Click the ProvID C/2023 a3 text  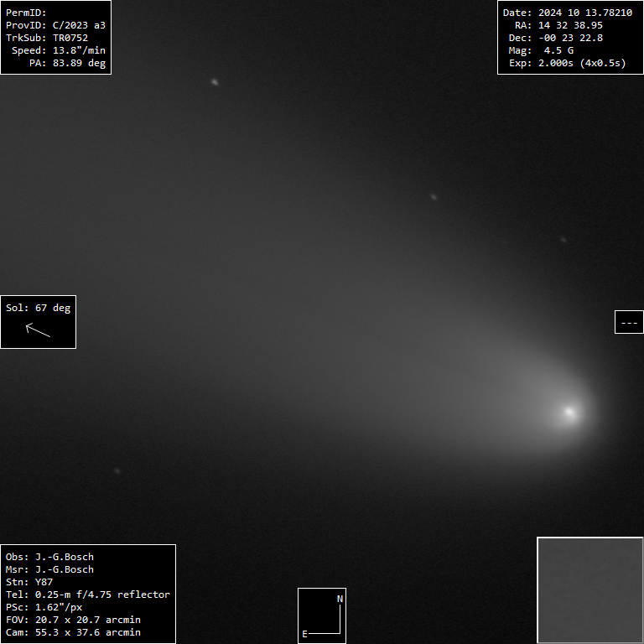coord(55,25)
